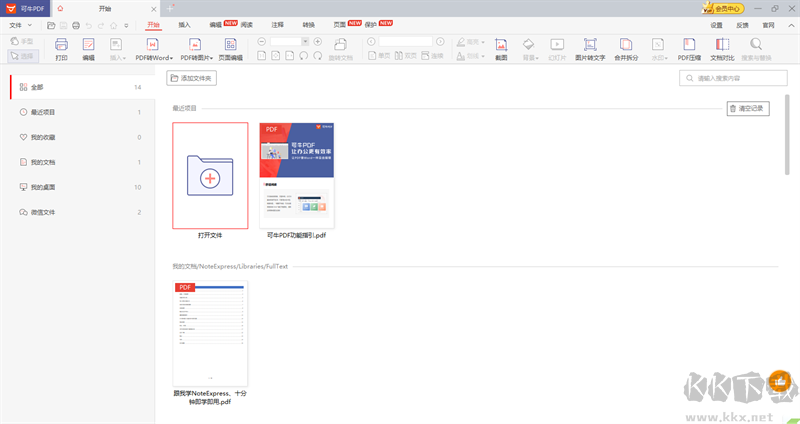Switch to the 插入 (Insert) ribbon tab
The image size is (800, 424).
click(184, 23)
